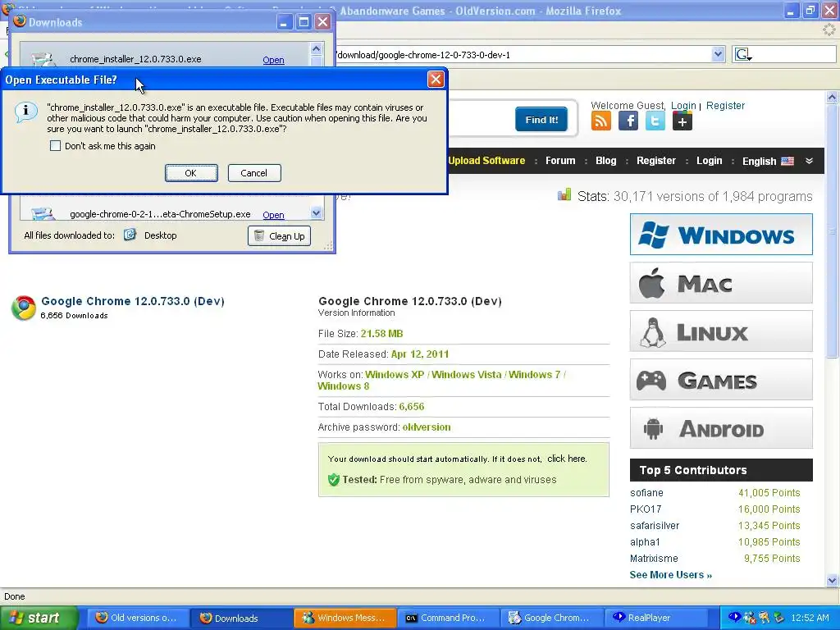
Task: Switch to Command Prompt taskbar item
Action: tap(449, 618)
